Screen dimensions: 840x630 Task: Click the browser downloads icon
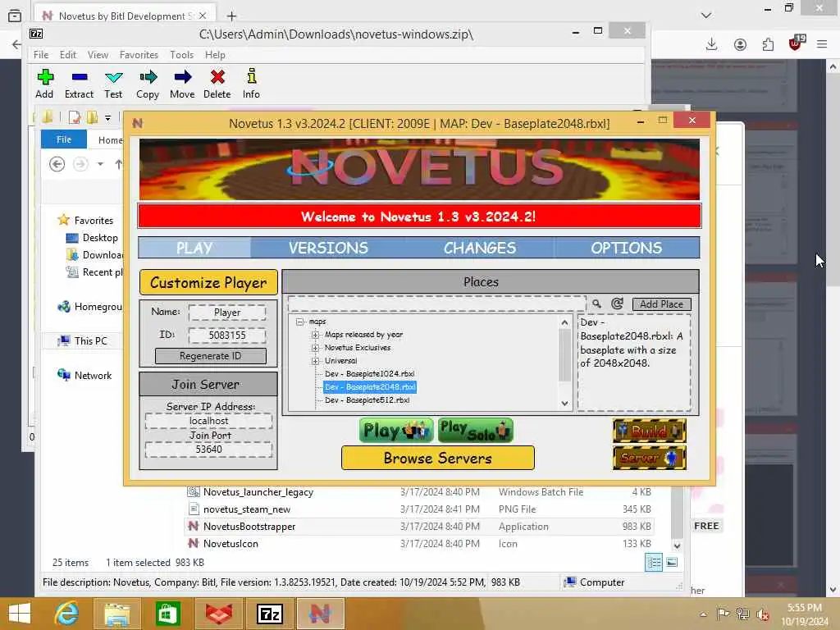click(x=711, y=44)
